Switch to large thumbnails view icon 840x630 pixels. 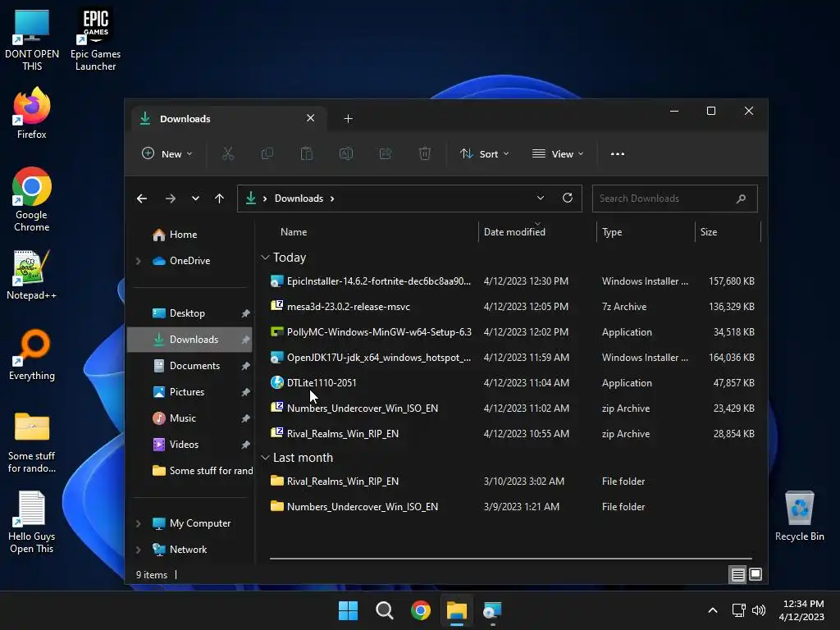pos(756,575)
